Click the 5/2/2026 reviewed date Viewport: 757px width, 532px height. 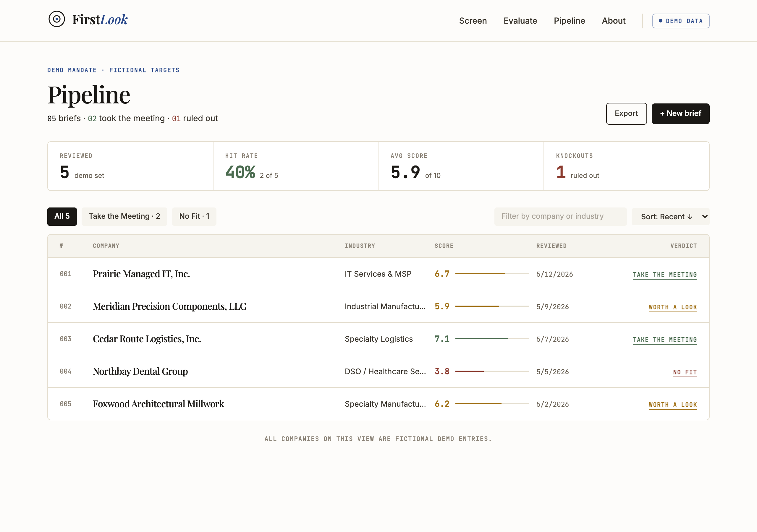[x=553, y=404]
